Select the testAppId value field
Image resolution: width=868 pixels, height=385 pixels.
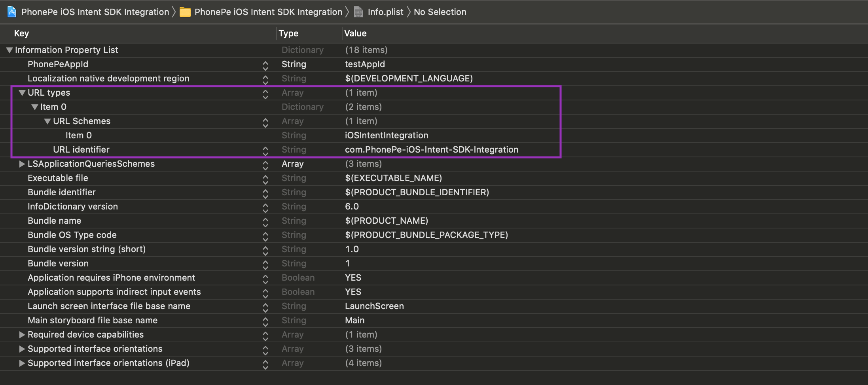[365, 64]
